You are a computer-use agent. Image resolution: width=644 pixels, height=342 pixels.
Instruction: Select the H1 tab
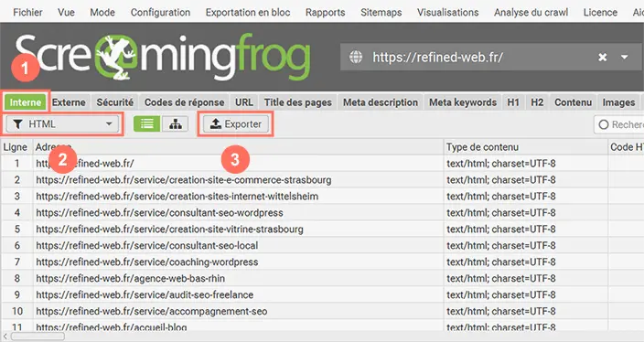[x=513, y=102]
